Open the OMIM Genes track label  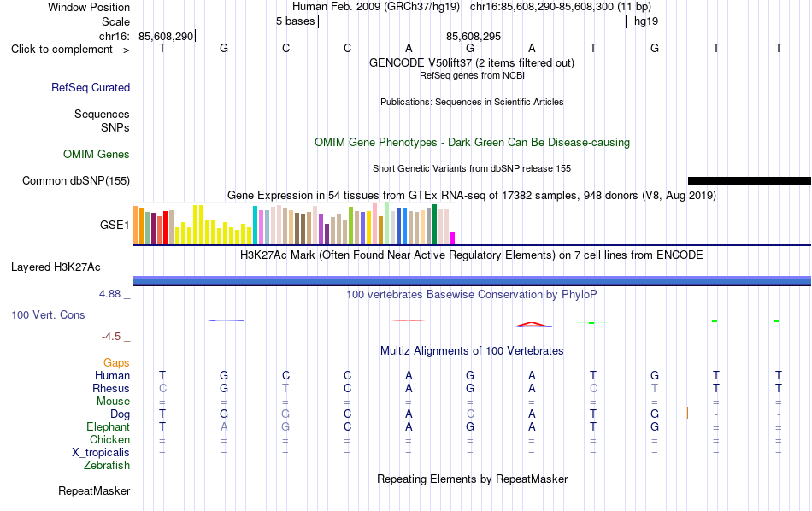point(97,155)
